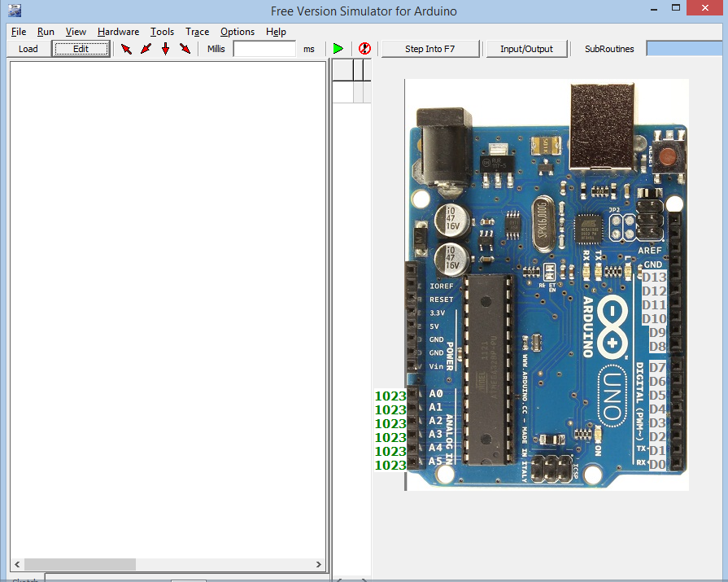Open the Run menu
Viewport: 728px width, 582px height.
click(46, 32)
